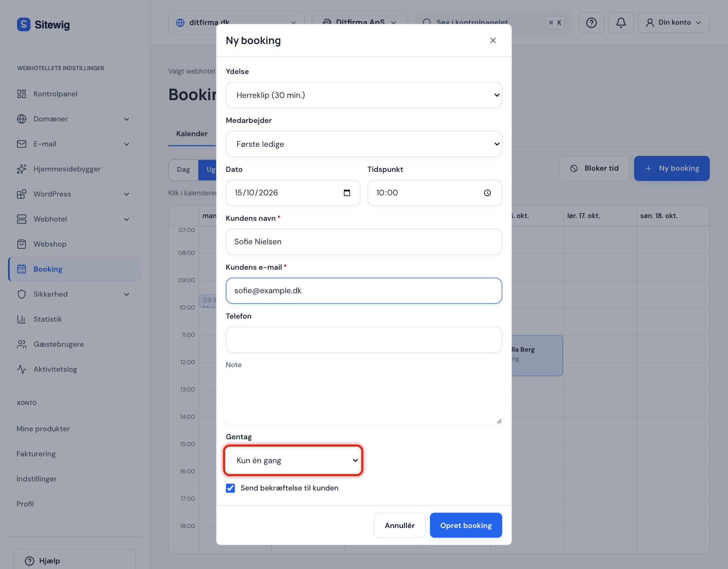Expand the Sikkerhed sidebar chevron

[127, 294]
